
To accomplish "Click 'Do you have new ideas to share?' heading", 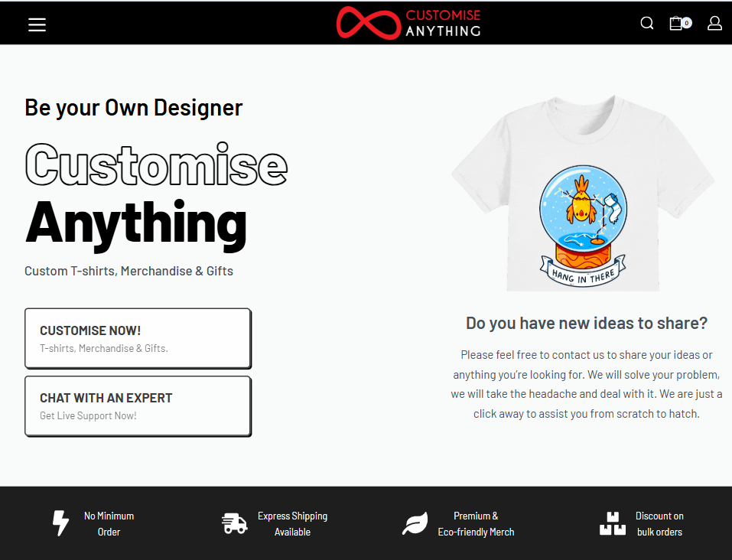I will click(587, 323).
